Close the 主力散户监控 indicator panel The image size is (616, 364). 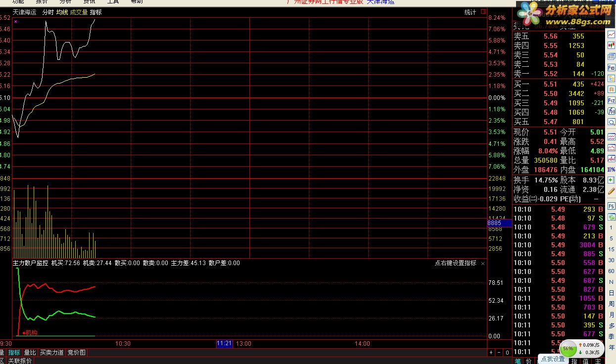coord(483,264)
